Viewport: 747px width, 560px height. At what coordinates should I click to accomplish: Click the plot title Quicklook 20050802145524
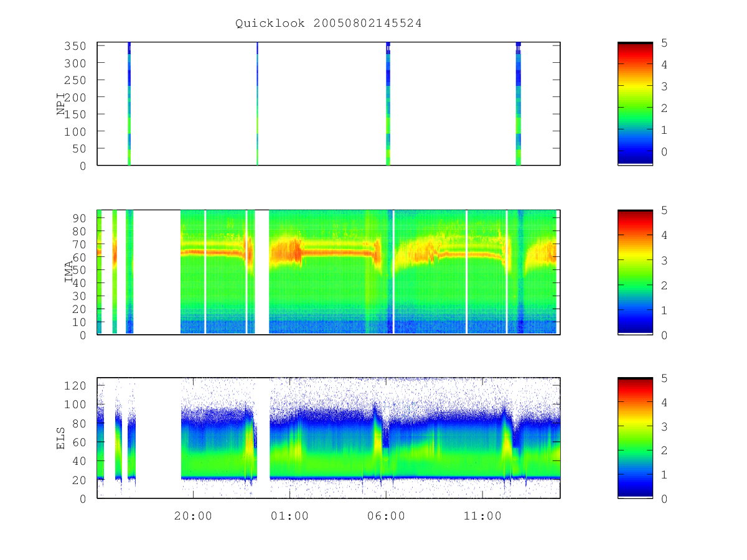tap(328, 23)
